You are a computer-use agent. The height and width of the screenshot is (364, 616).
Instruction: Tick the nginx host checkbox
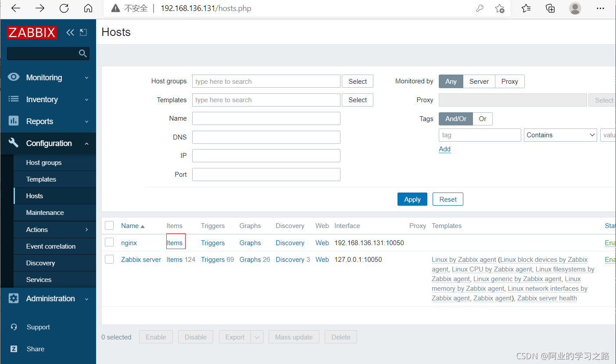(109, 242)
